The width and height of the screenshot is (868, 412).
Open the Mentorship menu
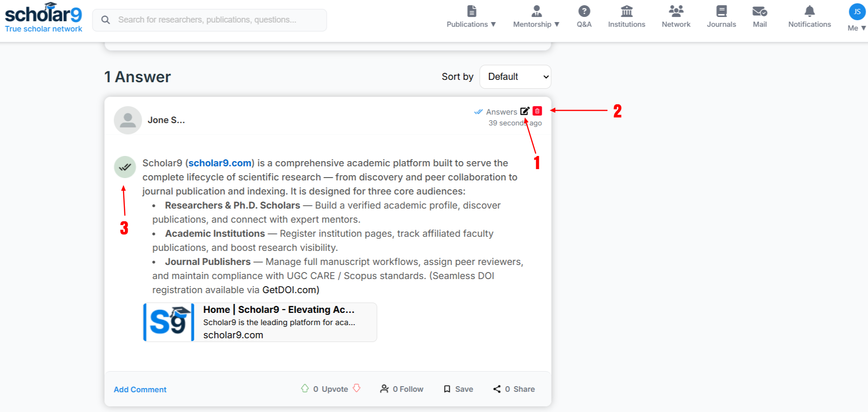point(536,17)
